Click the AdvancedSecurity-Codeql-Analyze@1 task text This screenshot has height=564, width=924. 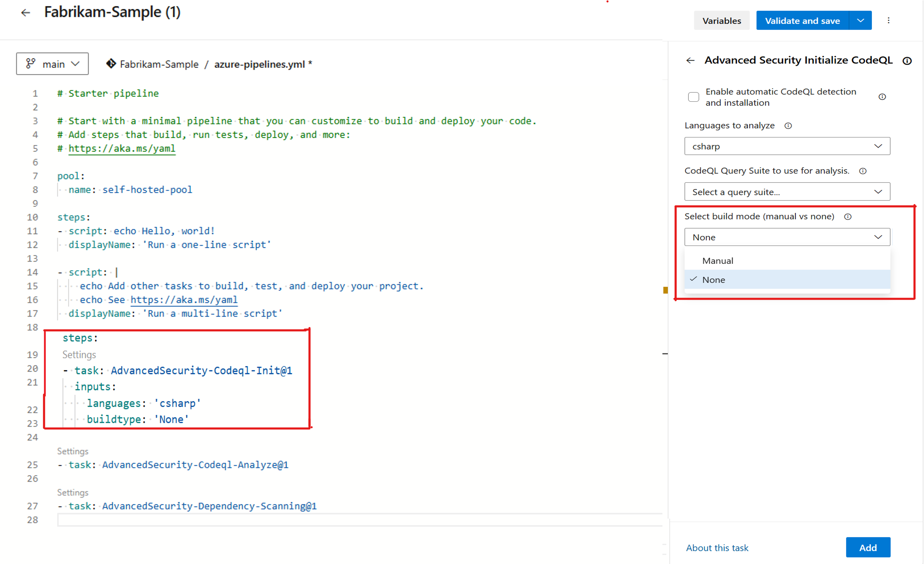click(x=195, y=465)
